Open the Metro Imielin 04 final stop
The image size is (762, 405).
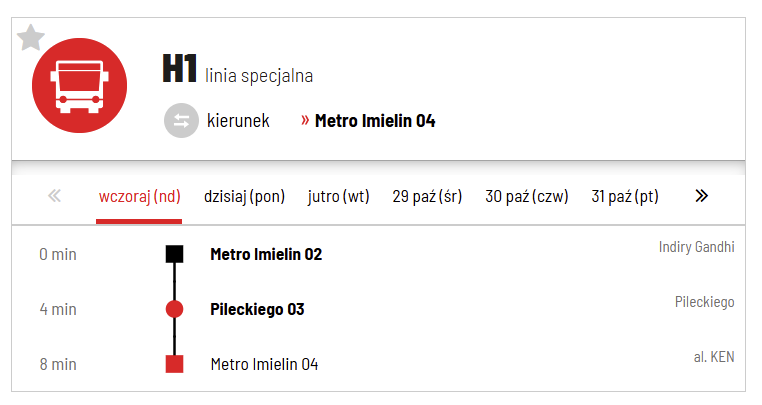[x=264, y=364]
